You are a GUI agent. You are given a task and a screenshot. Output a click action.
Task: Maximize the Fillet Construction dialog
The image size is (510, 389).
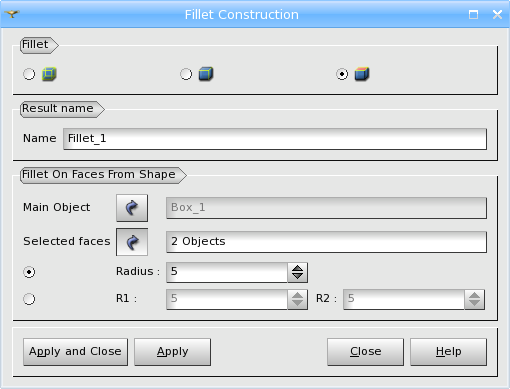pos(473,14)
